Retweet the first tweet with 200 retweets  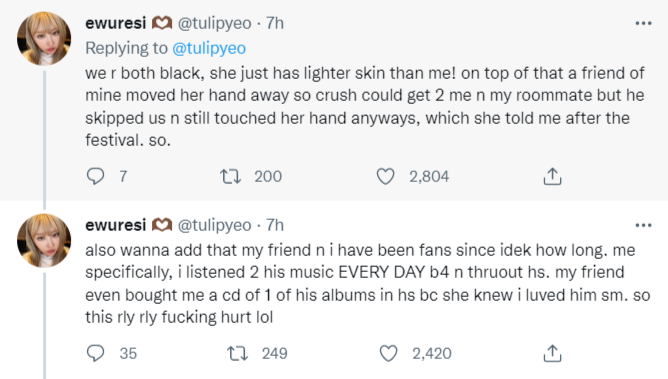point(230,176)
